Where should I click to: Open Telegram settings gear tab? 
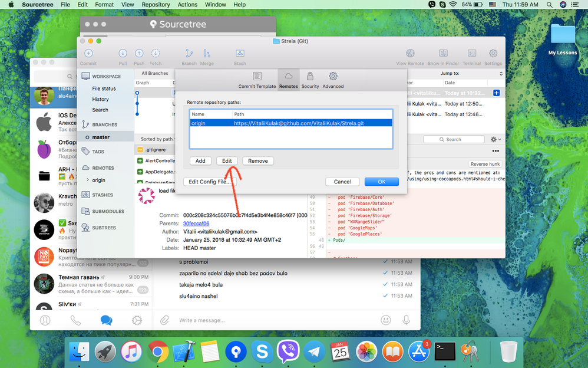click(x=137, y=320)
